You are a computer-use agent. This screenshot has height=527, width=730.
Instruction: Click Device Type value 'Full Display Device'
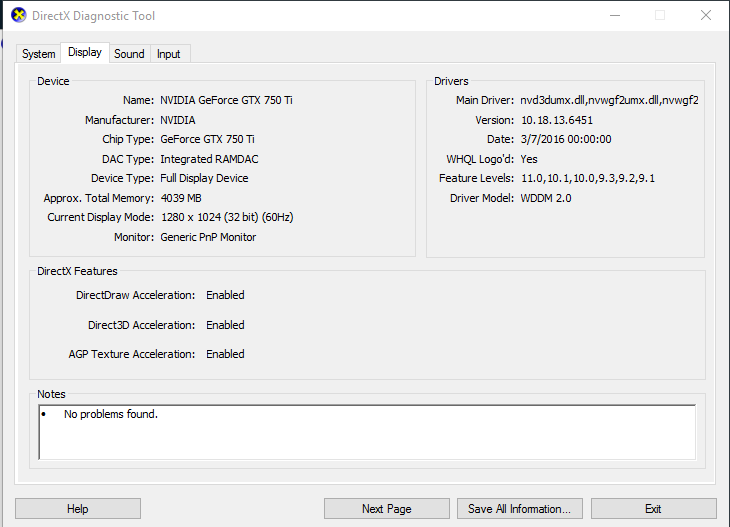pos(204,178)
